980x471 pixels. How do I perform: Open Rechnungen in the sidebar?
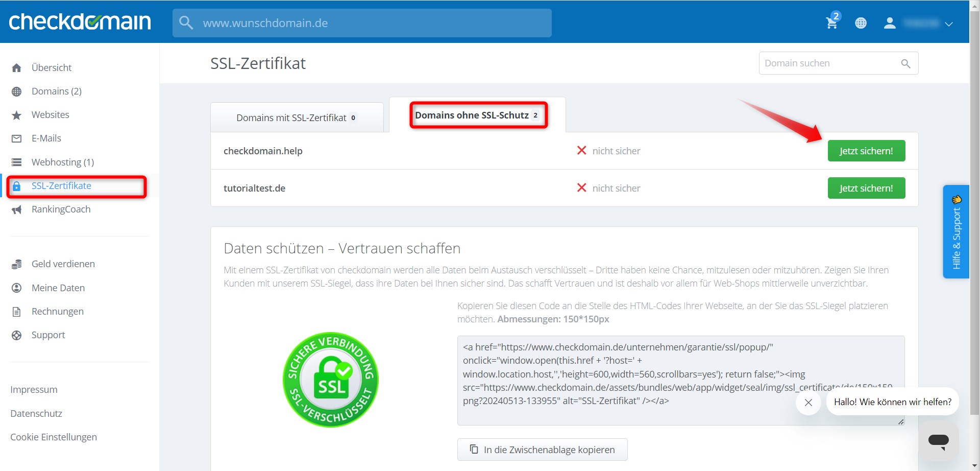(58, 311)
